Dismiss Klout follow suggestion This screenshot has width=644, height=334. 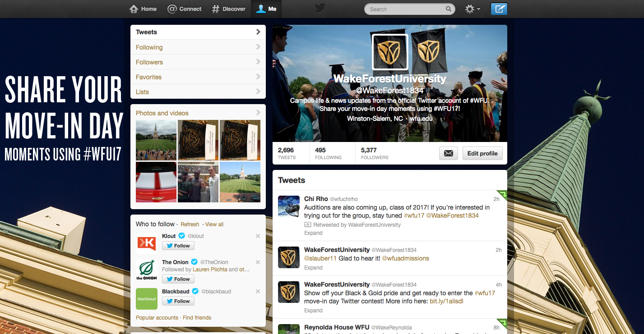[258, 236]
